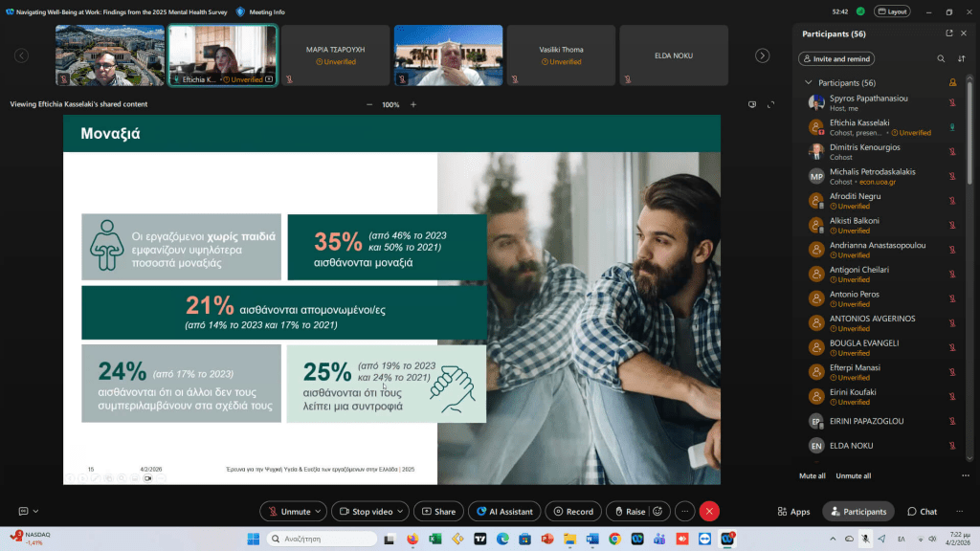Viewport: 980px width, 551px height.
Task: Select ANTONIOS AVGERINOS in participants list
Action: click(882, 323)
